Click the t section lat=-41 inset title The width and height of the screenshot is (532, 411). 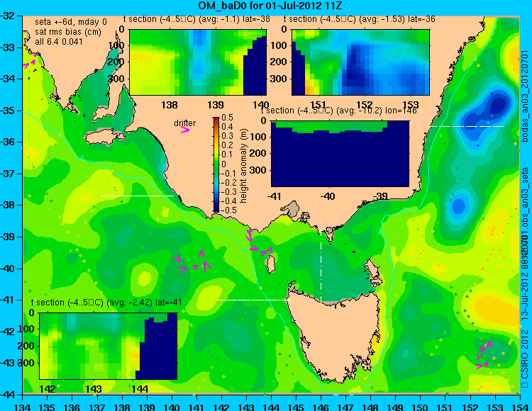click(106, 303)
